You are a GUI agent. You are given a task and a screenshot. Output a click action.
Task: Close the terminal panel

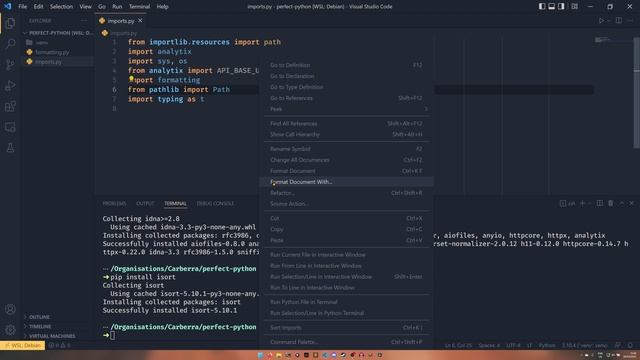point(631,203)
